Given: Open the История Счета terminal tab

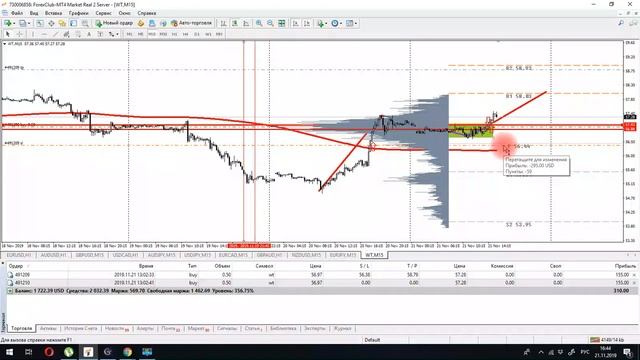Looking at the screenshot, I should pos(81,328).
